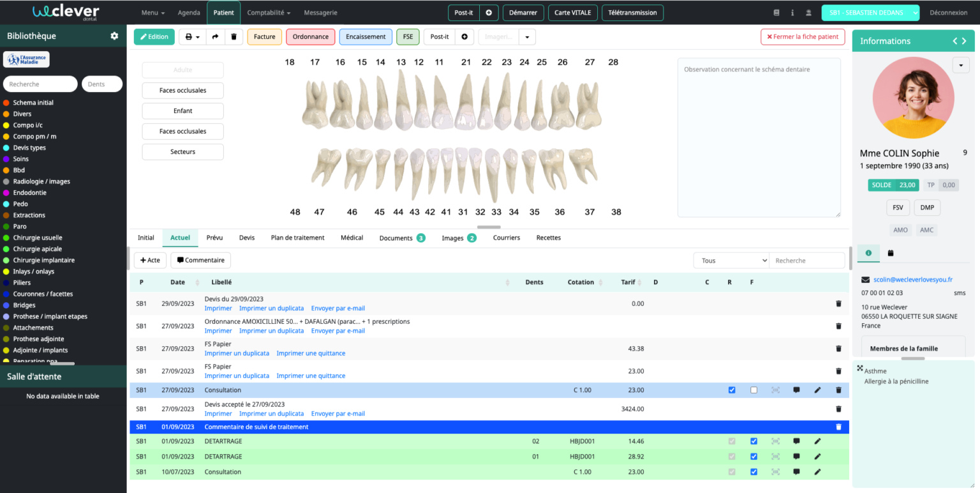Click the Télétransmission button

tap(632, 12)
